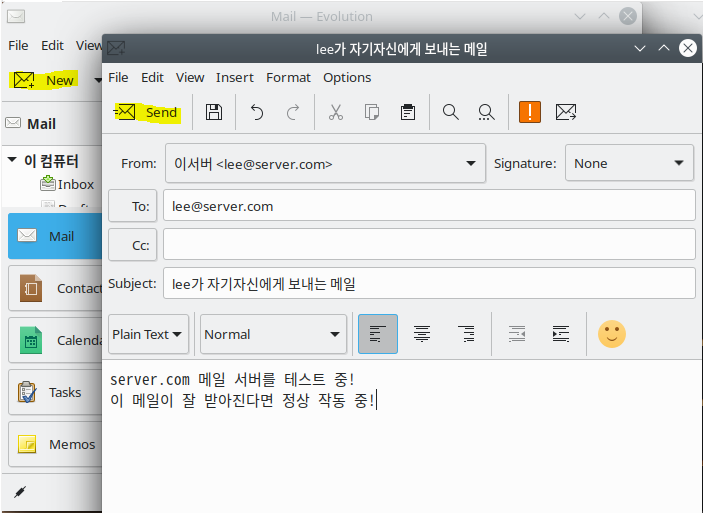This screenshot has height=513, width=703.
Task: Open the New button dropdown arrow
Action: pos(98,80)
